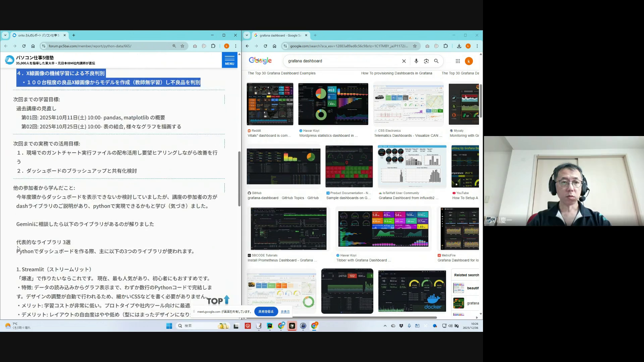This screenshot has width=644, height=362.
Task: Bookmark the forum page with star icon
Action: point(182,46)
